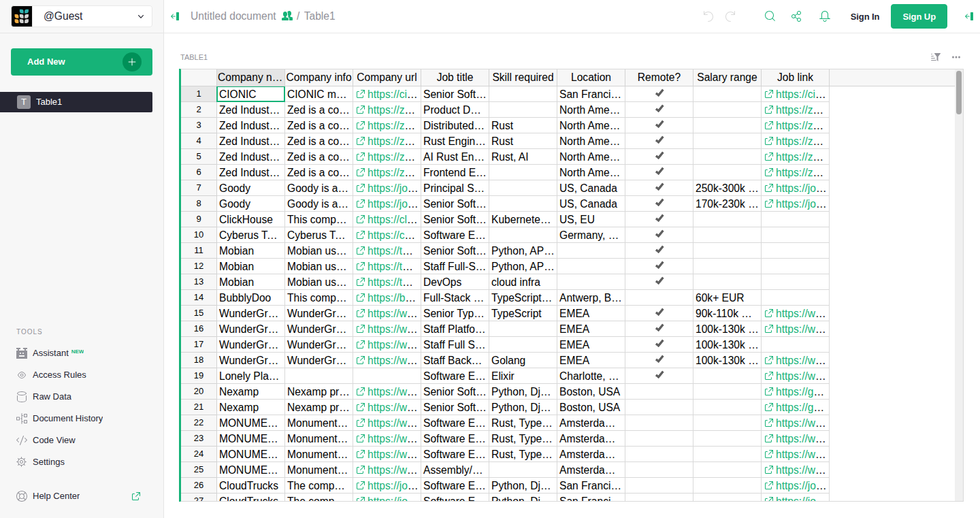Open the share document icon

(x=796, y=16)
